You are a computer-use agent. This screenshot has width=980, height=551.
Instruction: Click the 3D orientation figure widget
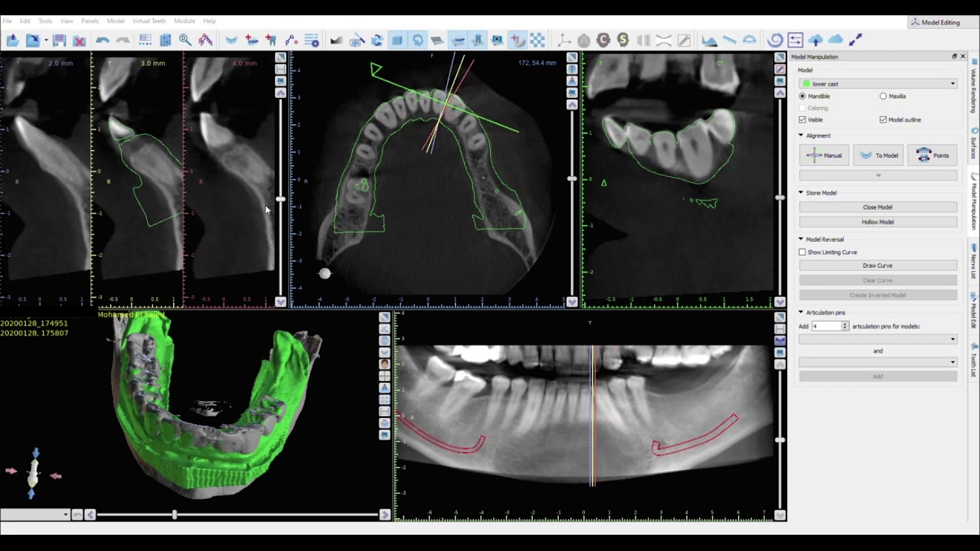[33, 474]
